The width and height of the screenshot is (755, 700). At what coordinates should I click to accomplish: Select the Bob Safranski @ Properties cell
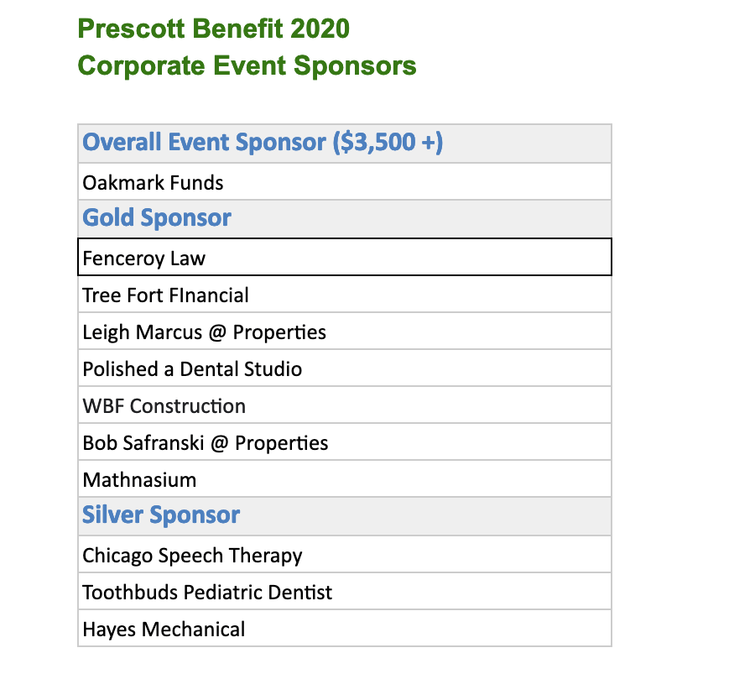tap(344, 443)
